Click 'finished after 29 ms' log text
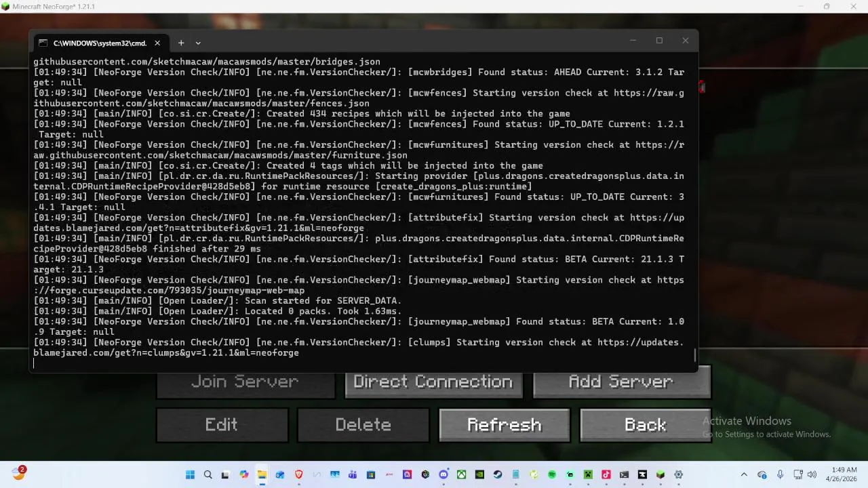The image size is (868, 488). pos(207,249)
